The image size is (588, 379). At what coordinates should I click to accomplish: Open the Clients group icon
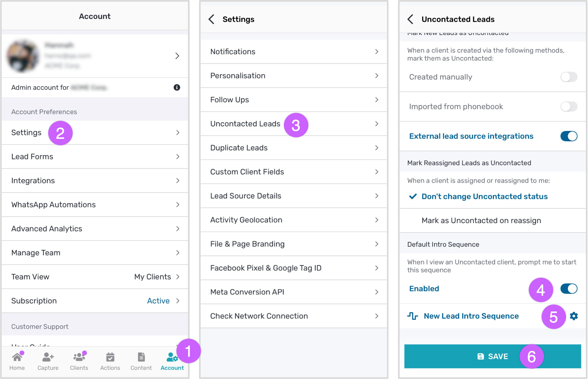[79, 357]
